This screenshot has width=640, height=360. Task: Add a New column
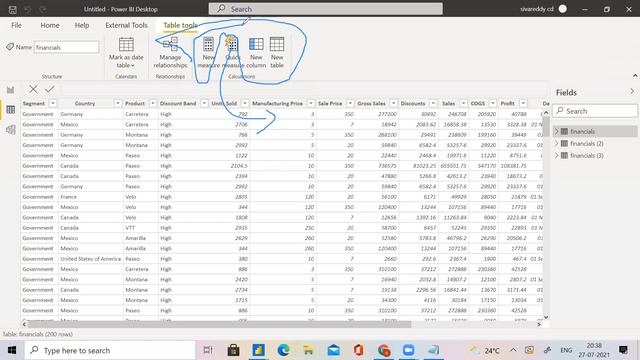click(256, 53)
